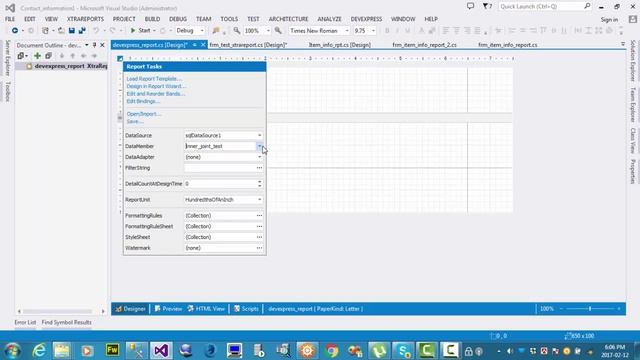Switch to frm_item_info_report_2.cs tab
Viewport: 640px width, 360px height.
coord(424,45)
